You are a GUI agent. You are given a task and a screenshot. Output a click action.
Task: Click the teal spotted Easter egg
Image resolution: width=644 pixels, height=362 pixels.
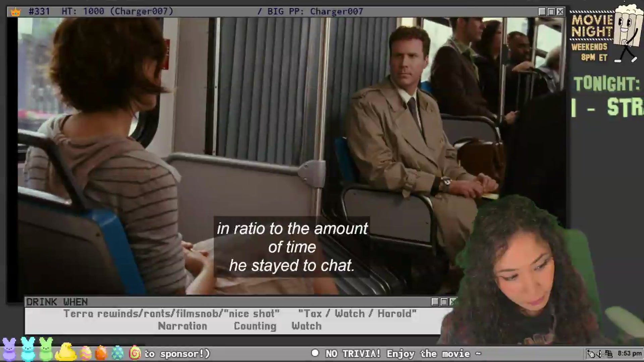pos(117,353)
